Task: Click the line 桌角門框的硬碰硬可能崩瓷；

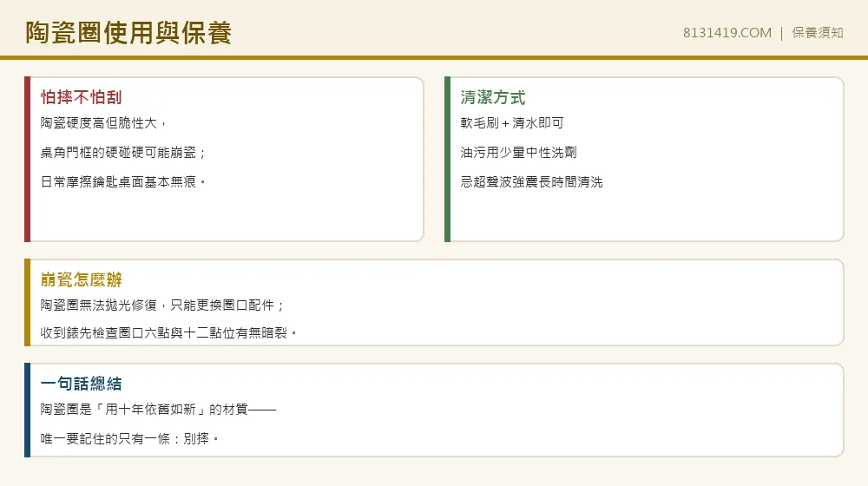Action: tap(123, 152)
